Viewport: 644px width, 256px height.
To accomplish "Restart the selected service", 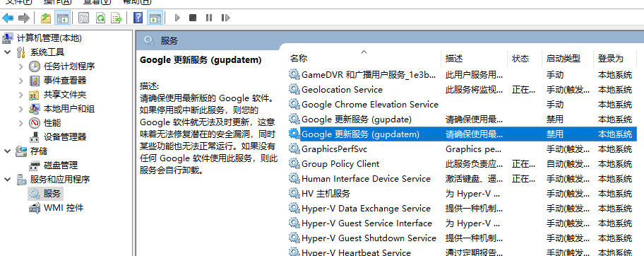I will pyautogui.click(x=225, y=18).
